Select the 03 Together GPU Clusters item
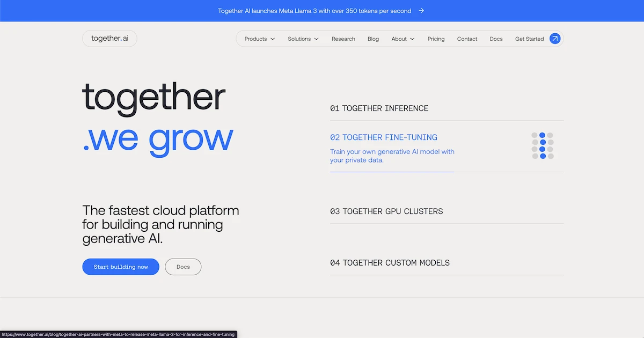This screenshot has width=644, height=338. tap(386, 211)
